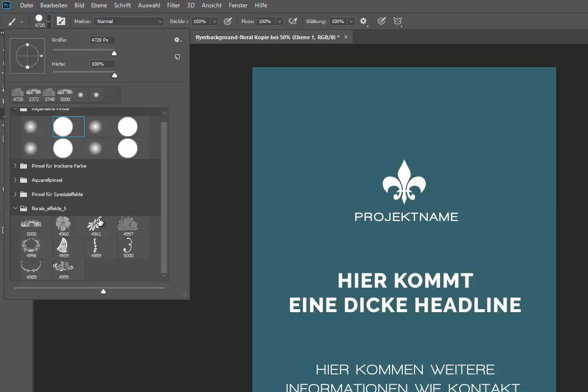The image size is (588, 392).
Task: Open the Hilfe menu
Action: coord(261,5)
